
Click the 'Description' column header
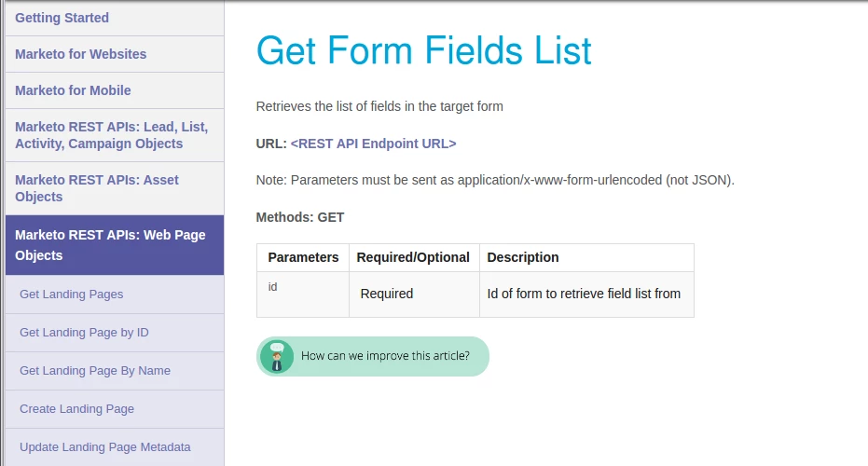click(x=586, y=257)
